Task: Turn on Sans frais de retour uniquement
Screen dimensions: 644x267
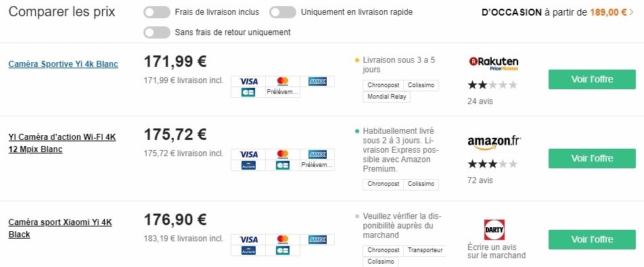Action: point(157,32)
